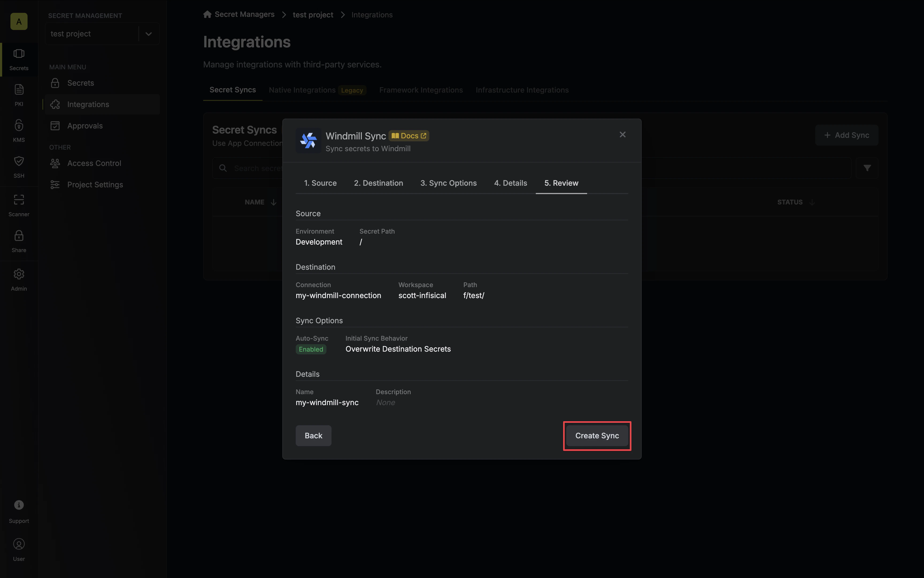Go to step 1. Source
924x578 pixels.
click(x=320, y=183)
